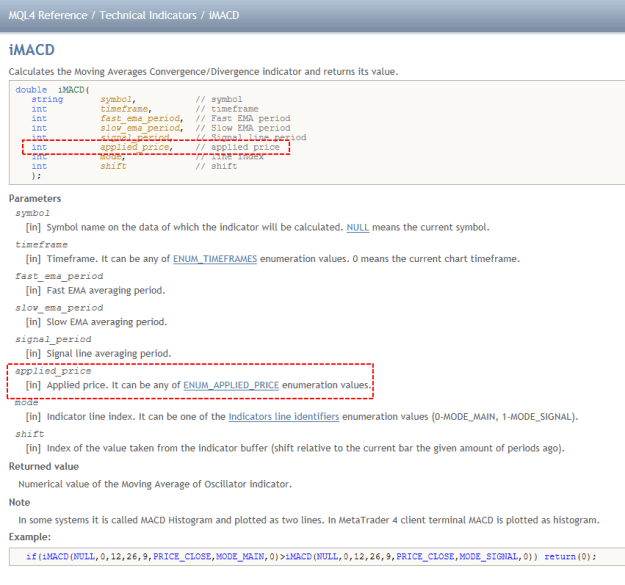This screenshot has height=585, width=625.
Task: Open the Technical Indicators breadcrumb
Action: click(148, 16)
